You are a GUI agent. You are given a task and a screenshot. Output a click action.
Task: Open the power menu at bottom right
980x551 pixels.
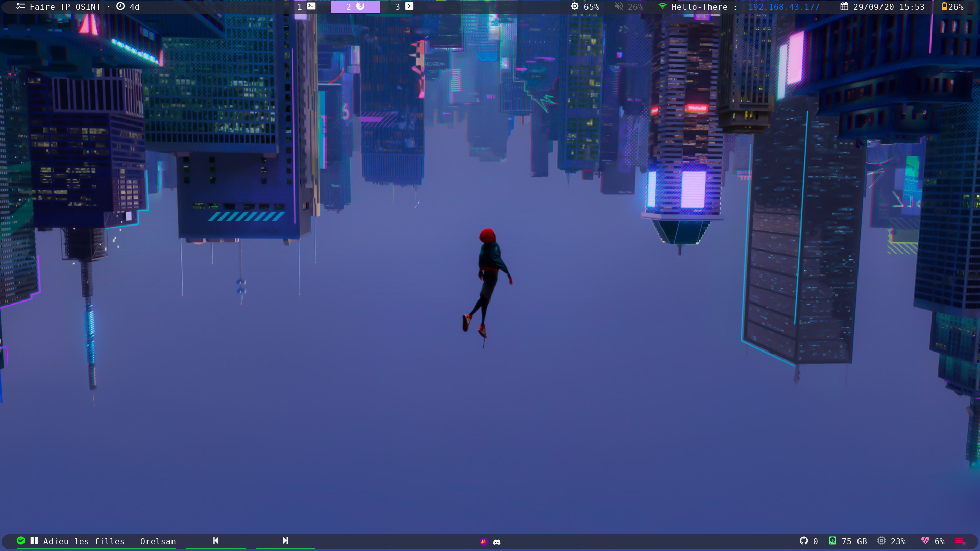[x=960, y=541]
